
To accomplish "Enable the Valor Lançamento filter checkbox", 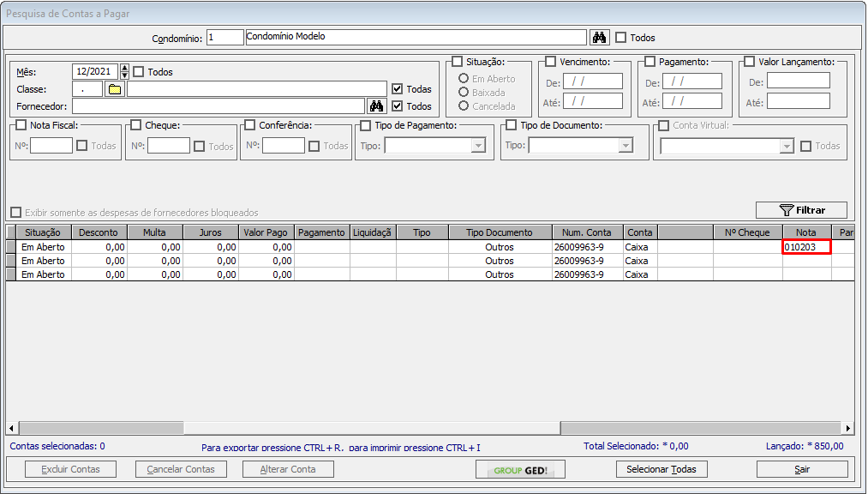I will (750, 62).
